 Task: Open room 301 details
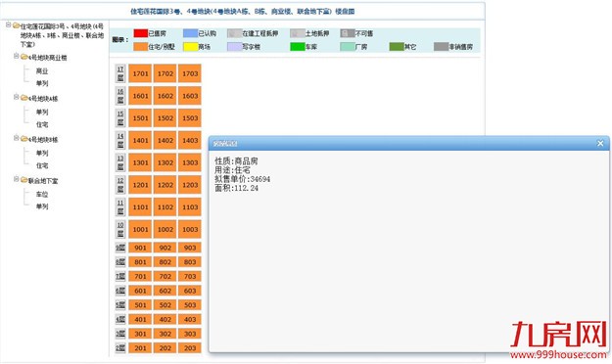[140, 334]
